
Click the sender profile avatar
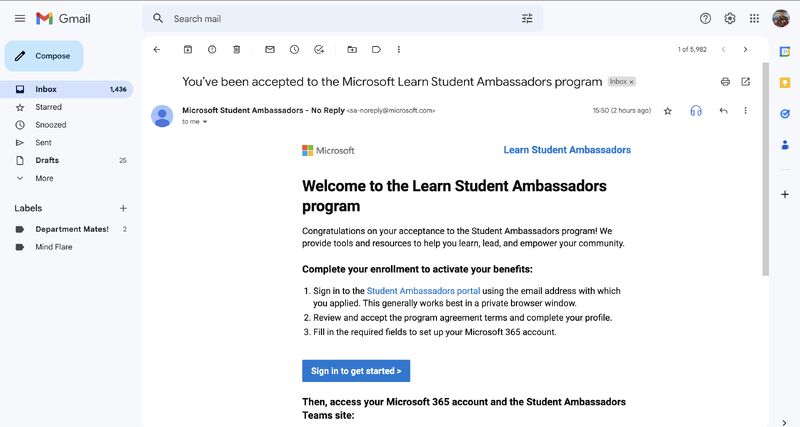[x=162, y=116]
